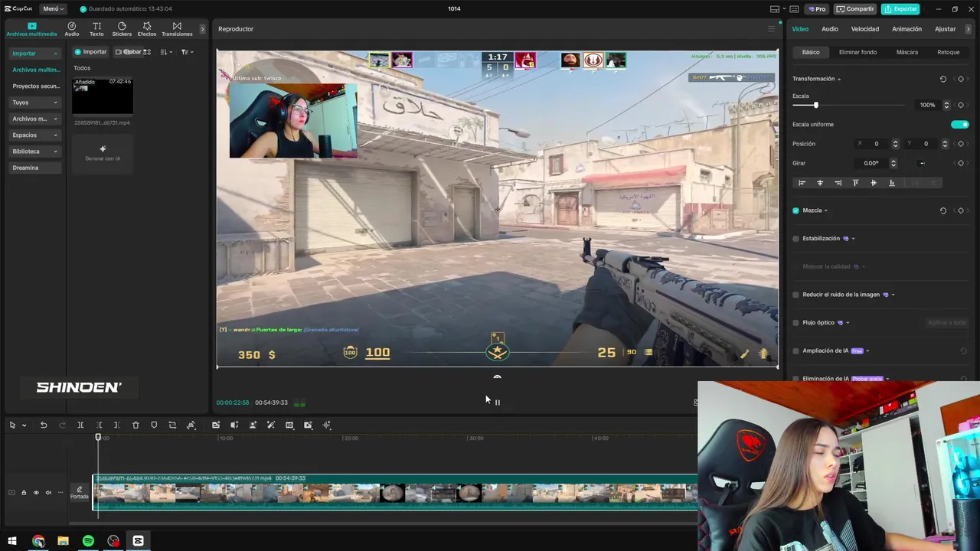Open Chrome from the taskbar
The width and height of the screenshot is (980, 551).
[38, 541]
